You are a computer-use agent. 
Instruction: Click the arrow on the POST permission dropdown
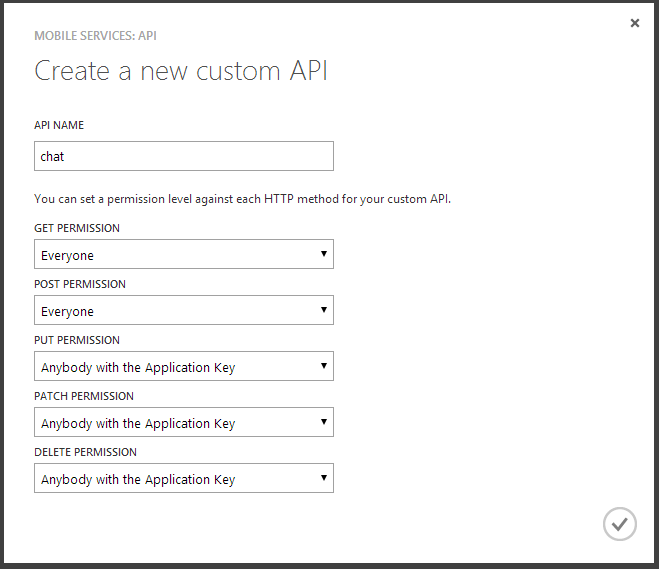(x=323, y=310)
